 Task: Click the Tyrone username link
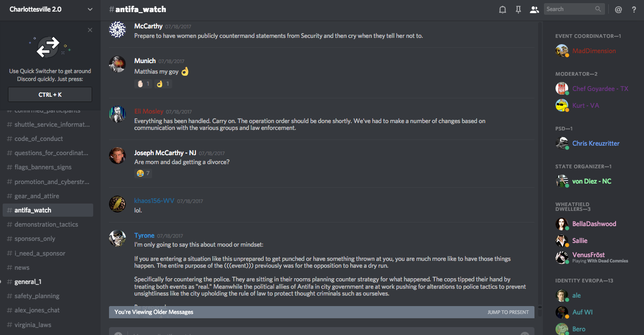[144, 236]
